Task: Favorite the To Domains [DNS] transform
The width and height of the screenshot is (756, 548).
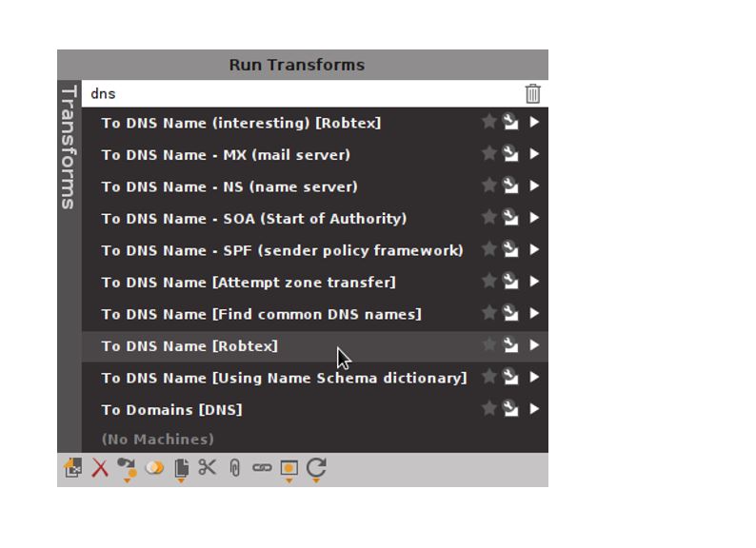Action: tap(488, 408)
